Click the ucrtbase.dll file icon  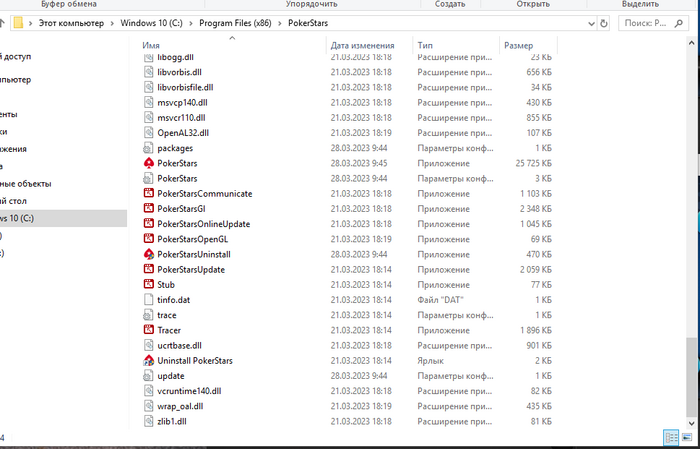149,345
